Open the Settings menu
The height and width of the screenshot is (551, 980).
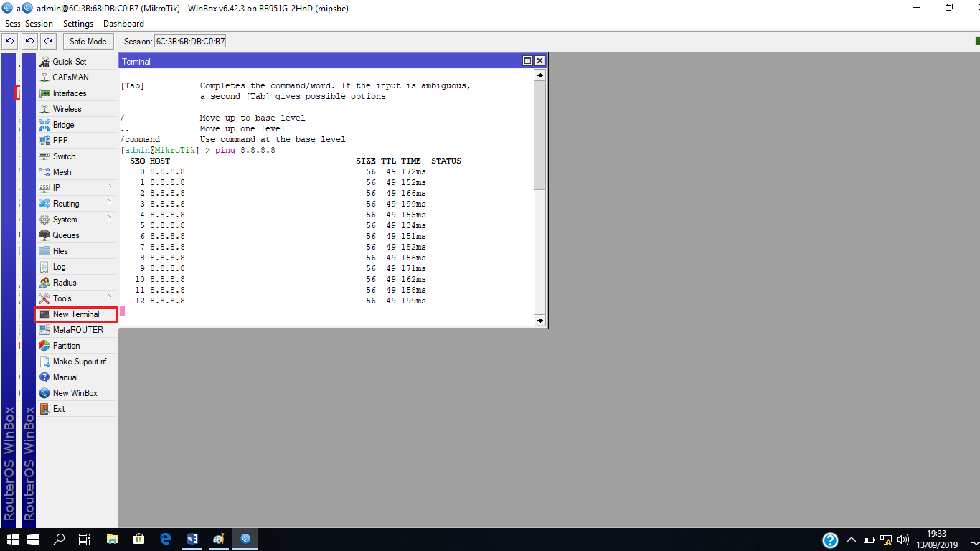[x=78, y=24]
